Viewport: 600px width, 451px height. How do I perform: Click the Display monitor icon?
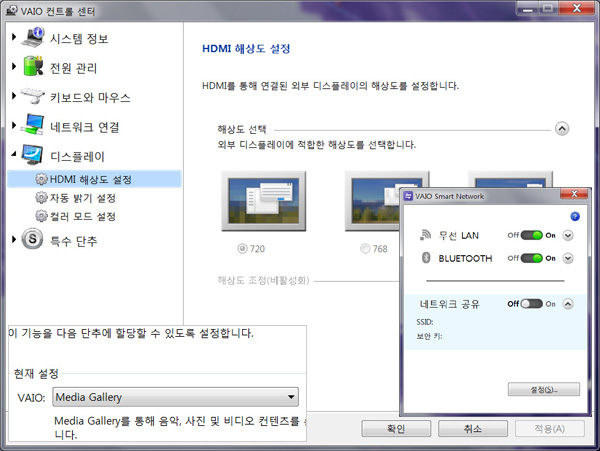(33, 154)
